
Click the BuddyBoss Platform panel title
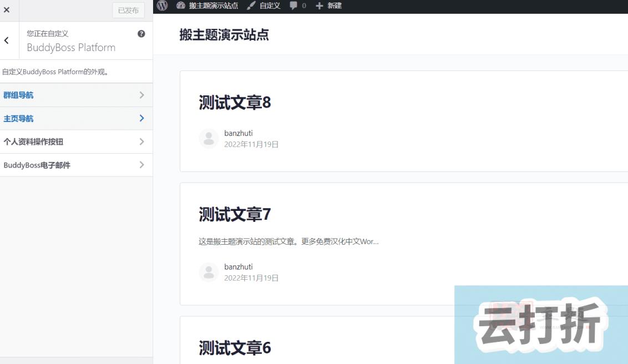pos(71,48)
